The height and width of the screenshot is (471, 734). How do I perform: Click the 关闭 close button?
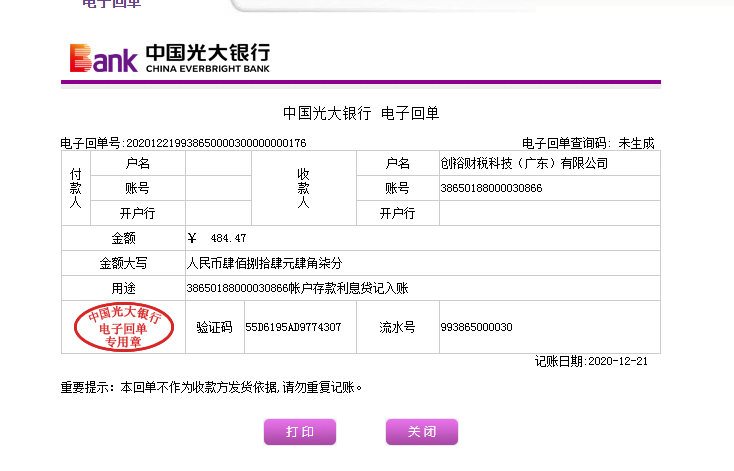[x=421, y=431]
